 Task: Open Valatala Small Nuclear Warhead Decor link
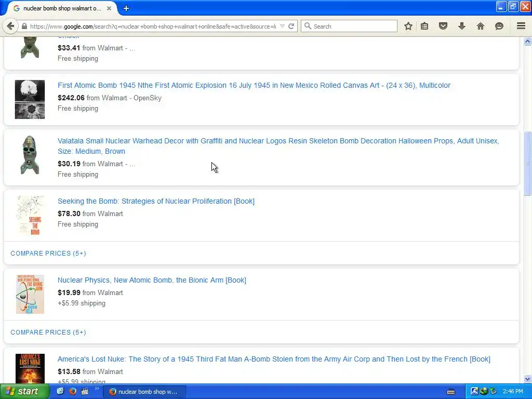278,146
